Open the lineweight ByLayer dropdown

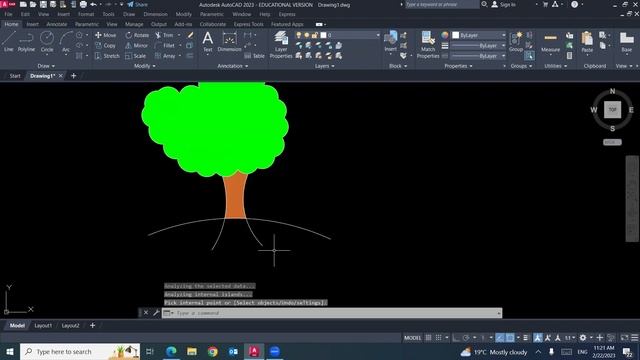[479, 45]
